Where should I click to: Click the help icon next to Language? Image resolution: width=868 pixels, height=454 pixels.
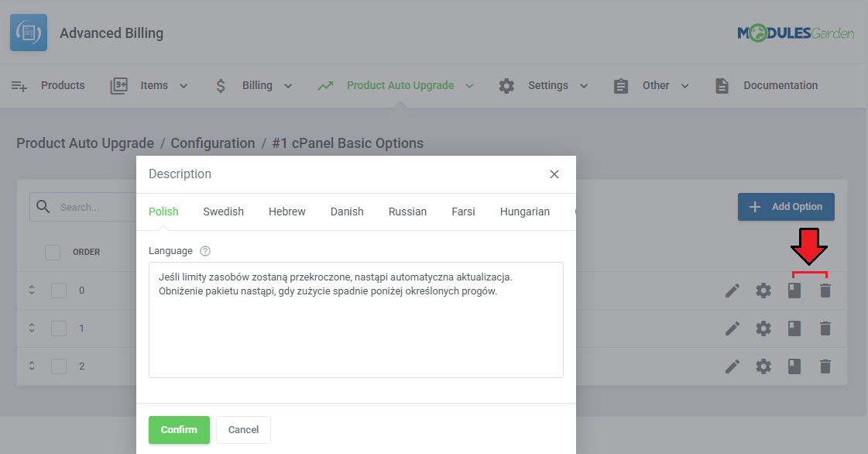tap(205, 251)
